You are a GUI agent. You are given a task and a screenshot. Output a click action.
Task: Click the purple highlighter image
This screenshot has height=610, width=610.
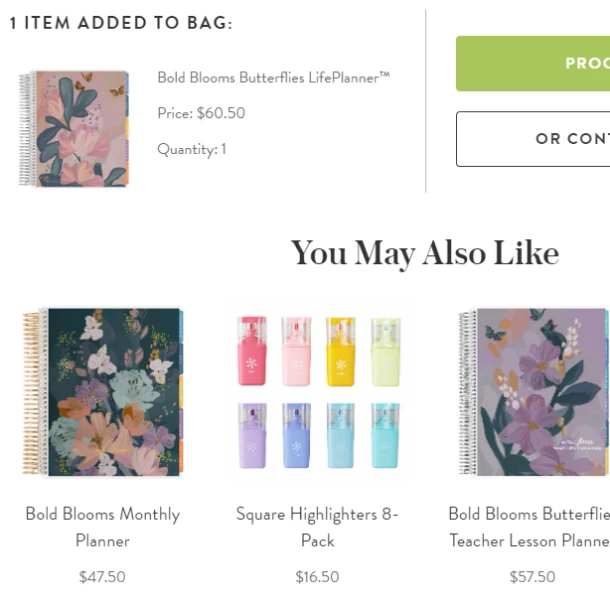[251, 436]
